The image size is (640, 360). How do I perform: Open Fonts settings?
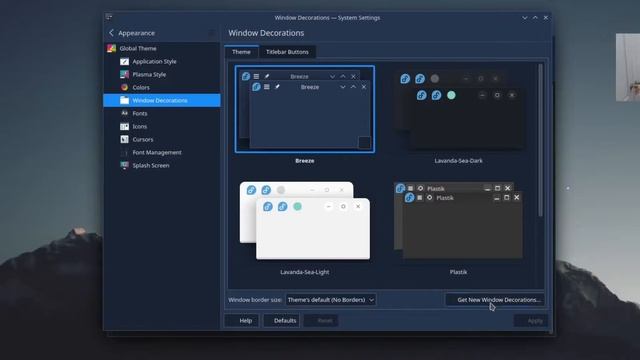162,113
